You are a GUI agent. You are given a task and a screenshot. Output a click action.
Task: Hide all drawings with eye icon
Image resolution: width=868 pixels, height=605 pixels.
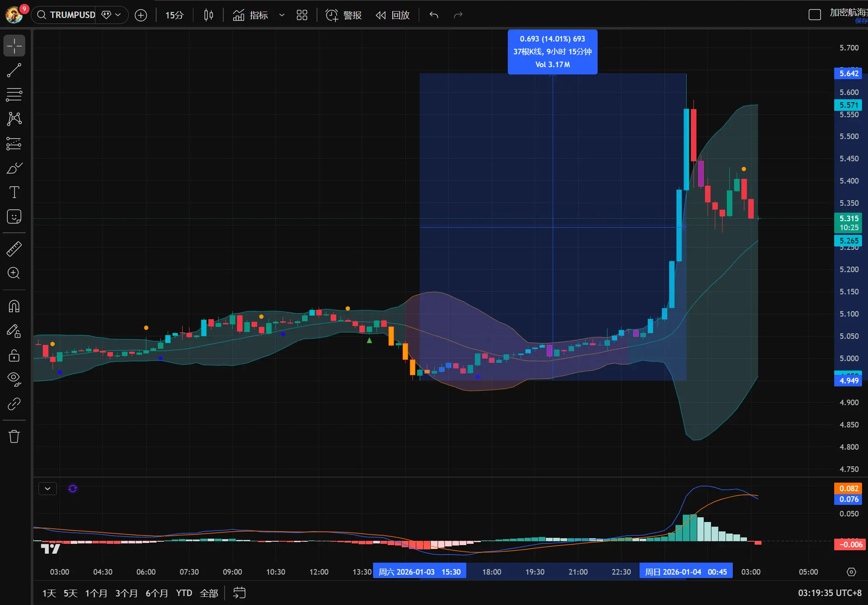point(14,379)
